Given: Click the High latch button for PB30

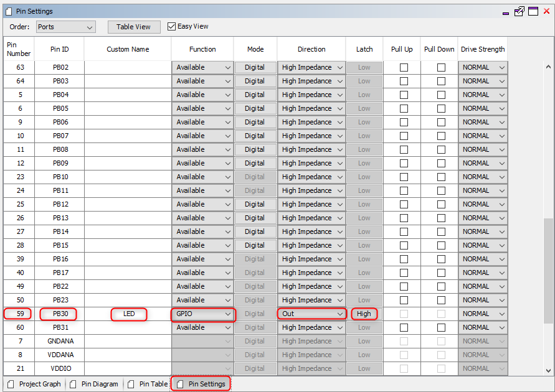Looking at the screenshot, I should (x=364, y=314).
